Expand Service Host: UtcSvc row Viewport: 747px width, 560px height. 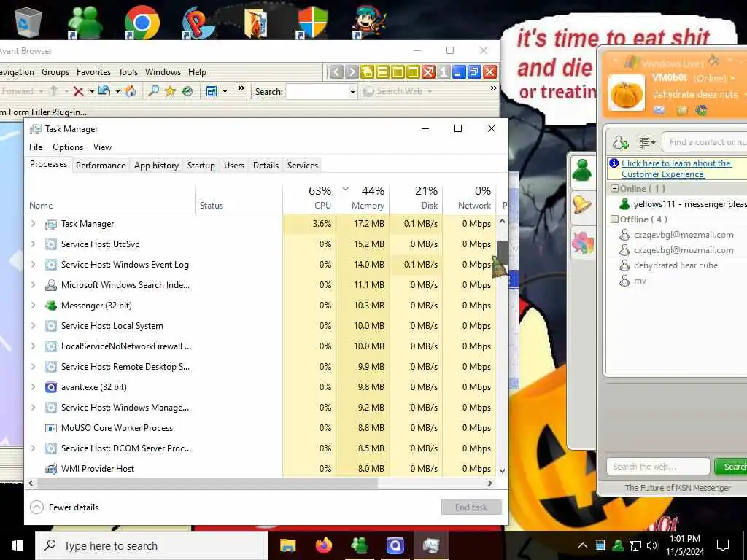click(33, 244)
